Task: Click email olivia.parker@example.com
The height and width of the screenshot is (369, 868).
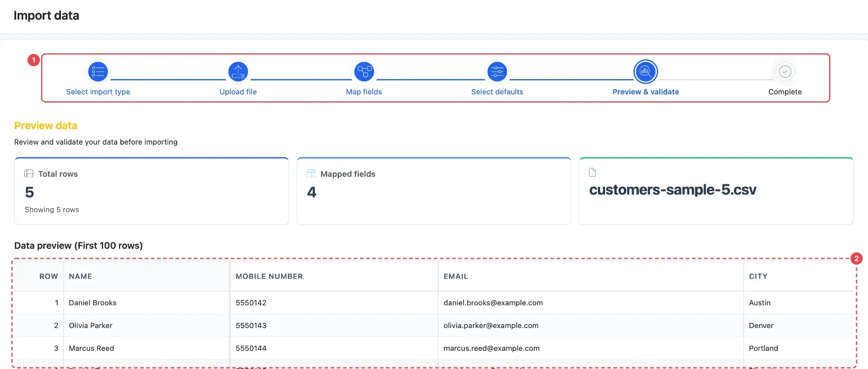Action: (x=491, y=326)
